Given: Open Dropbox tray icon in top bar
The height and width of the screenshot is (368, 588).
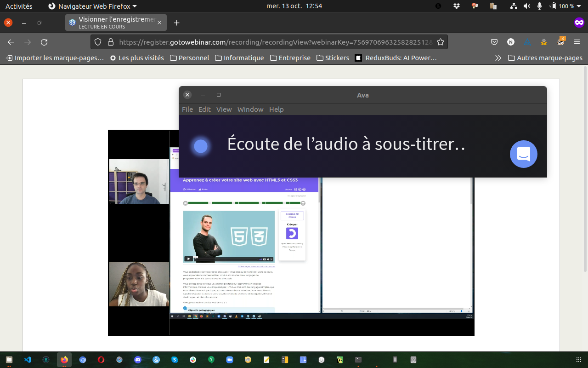Looking at the screenshot, I should coord(456,6).
